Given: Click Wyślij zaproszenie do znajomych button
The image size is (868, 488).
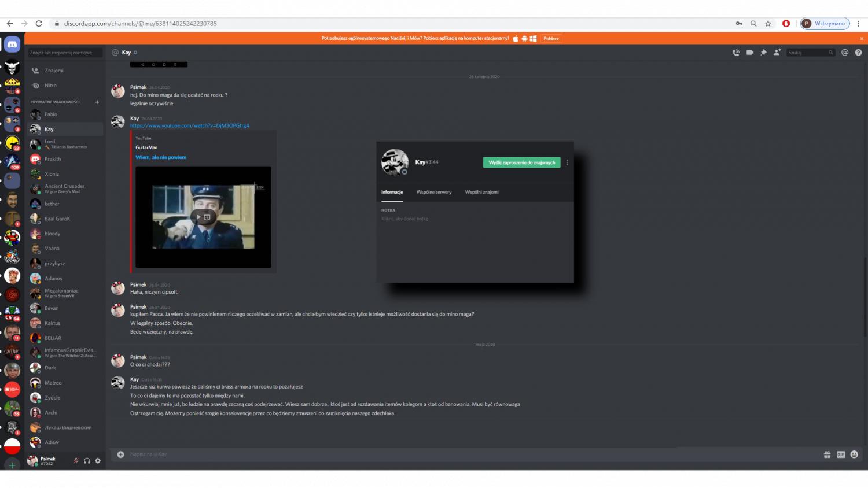Looking at the screenshot, I should [x=521, y=163].
